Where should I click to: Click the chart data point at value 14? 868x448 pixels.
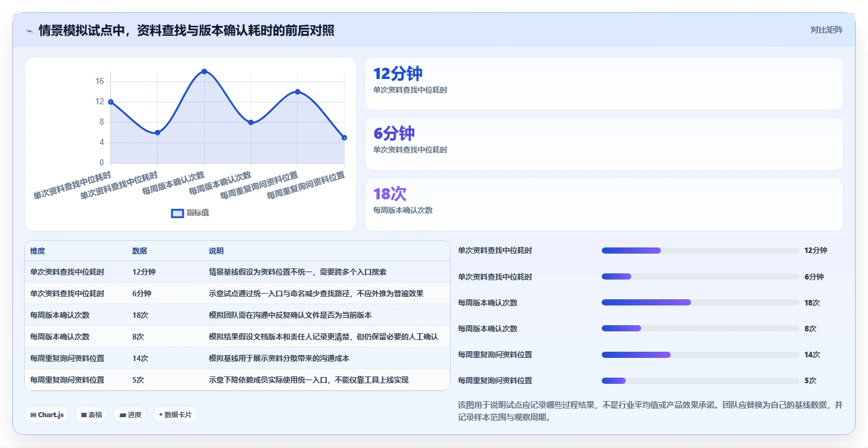click(x=298, y=92)
